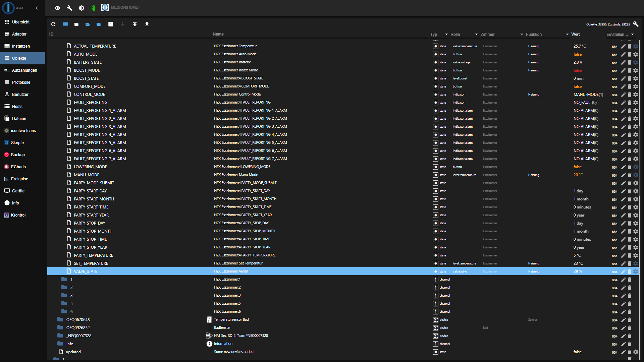Switch theme with brightness icon
The image size is (644, 362).
pyautogui.click(x=82, y=8)
